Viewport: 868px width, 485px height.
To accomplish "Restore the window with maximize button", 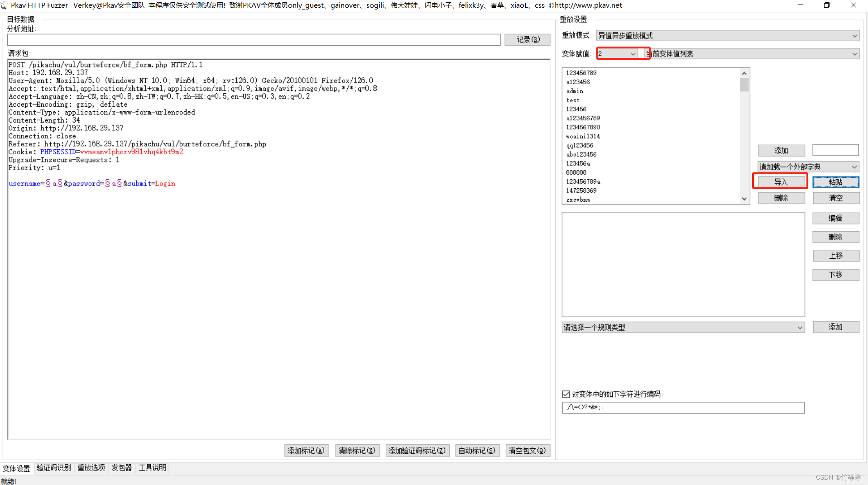I will coord(827,5).
